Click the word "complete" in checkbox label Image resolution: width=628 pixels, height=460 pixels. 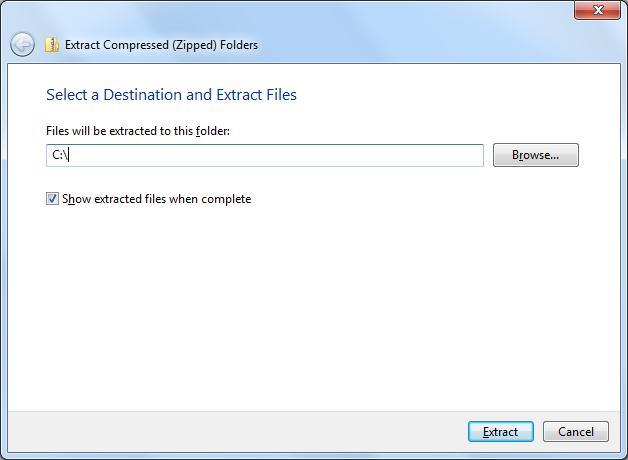click(226, 199)
